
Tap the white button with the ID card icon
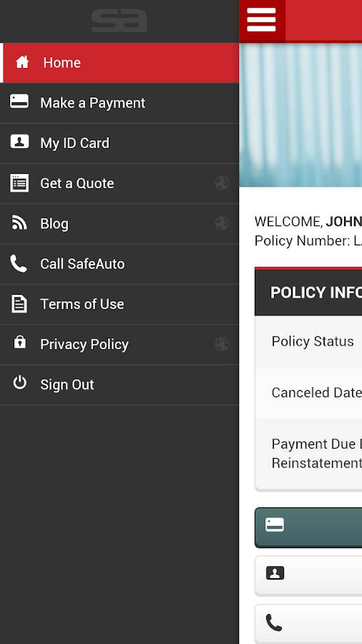pyautogui.click(x=308, y=575)
